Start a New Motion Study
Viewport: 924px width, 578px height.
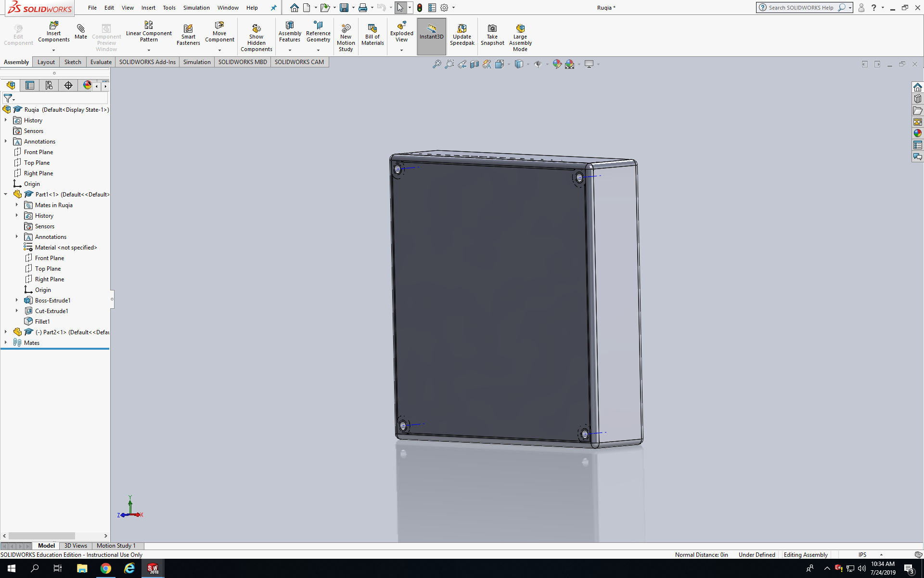coord(346,28)
